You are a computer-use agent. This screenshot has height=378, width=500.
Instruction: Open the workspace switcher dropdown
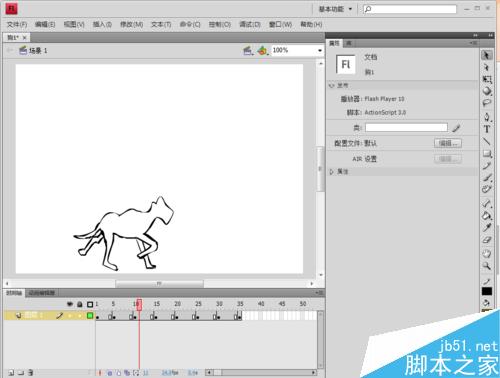(336, 9)
